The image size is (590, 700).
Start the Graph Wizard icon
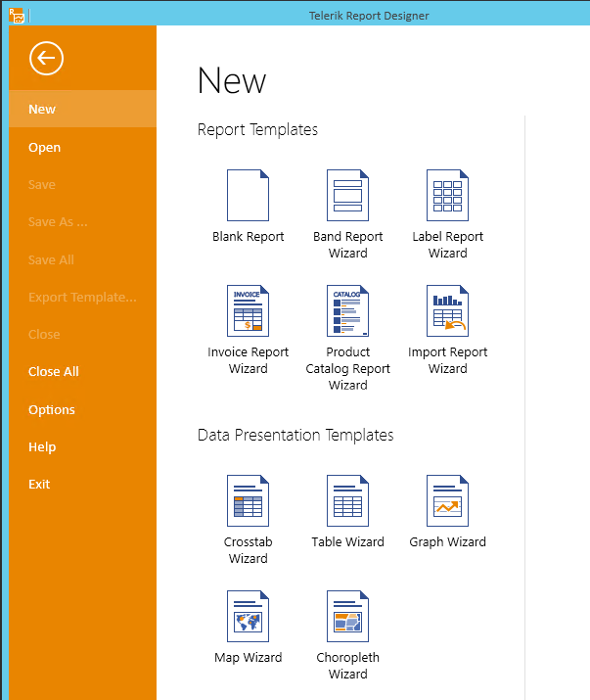[447, 501]
